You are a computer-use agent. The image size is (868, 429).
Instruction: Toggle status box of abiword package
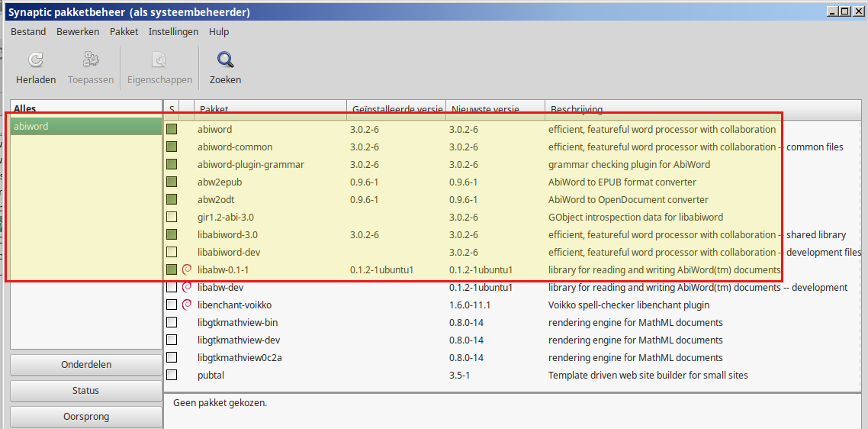click(x=172, y=129)
